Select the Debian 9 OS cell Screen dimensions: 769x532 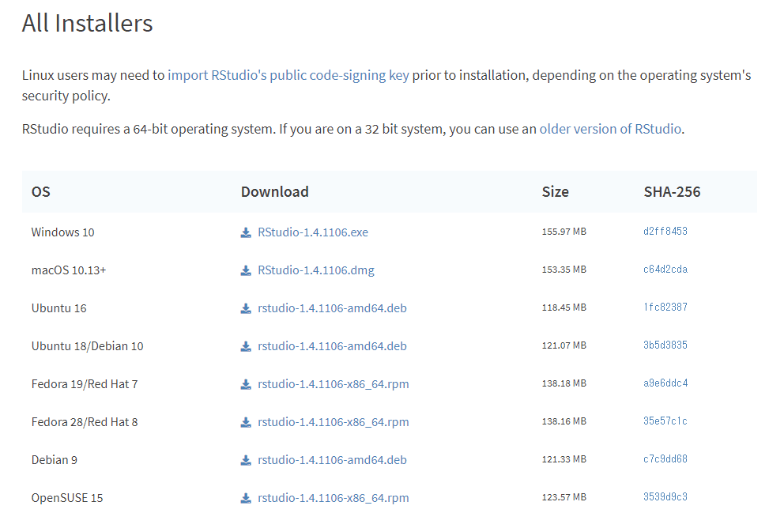click(55, 460)
